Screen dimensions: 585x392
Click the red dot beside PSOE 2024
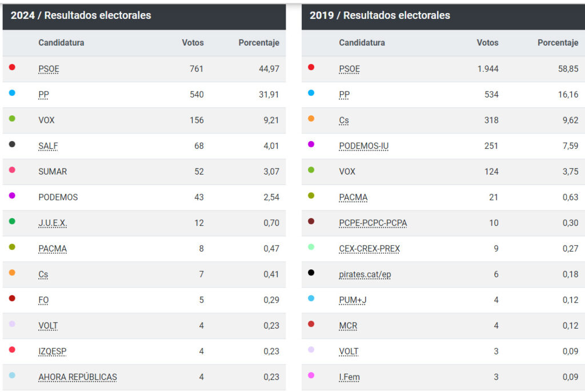12,67
